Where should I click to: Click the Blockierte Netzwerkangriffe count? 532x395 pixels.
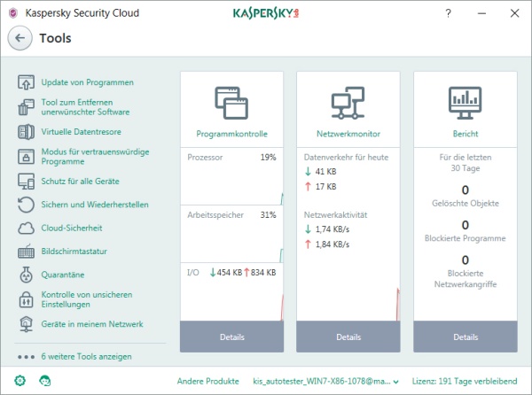tap(465, 259)
